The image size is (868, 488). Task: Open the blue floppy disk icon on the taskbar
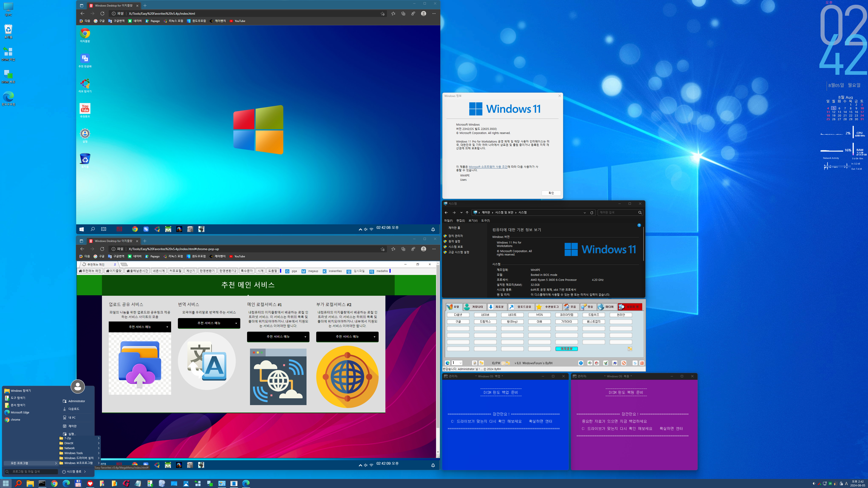coord(78,483)
